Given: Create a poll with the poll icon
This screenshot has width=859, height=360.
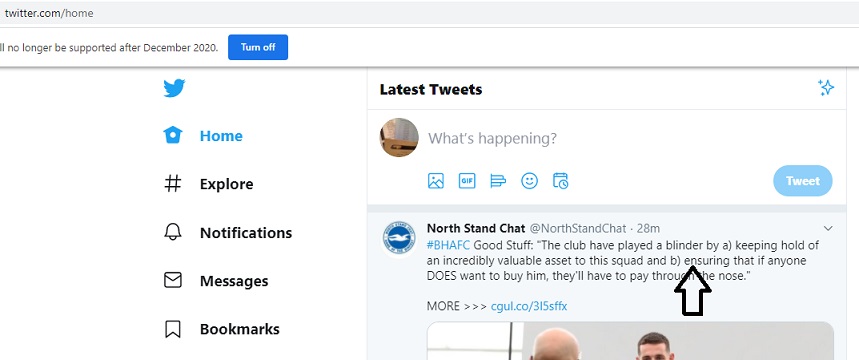Looking at the screenshot, I should click(497, 181).
